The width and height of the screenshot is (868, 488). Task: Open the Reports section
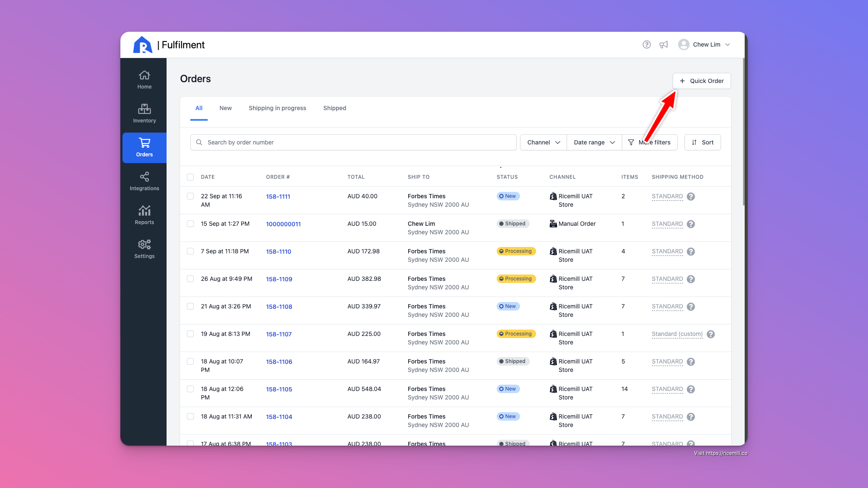click(x=144, y=215)
